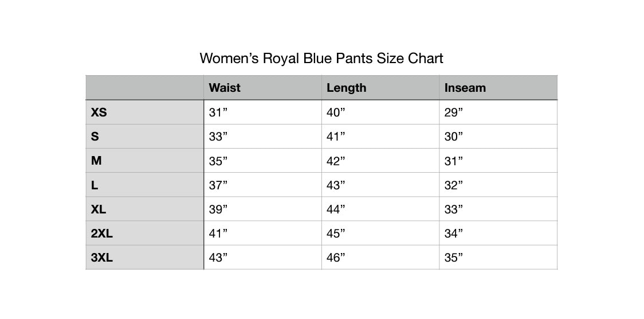Select the XL size row label
644x319 pixels.
[x=99, y=209]
